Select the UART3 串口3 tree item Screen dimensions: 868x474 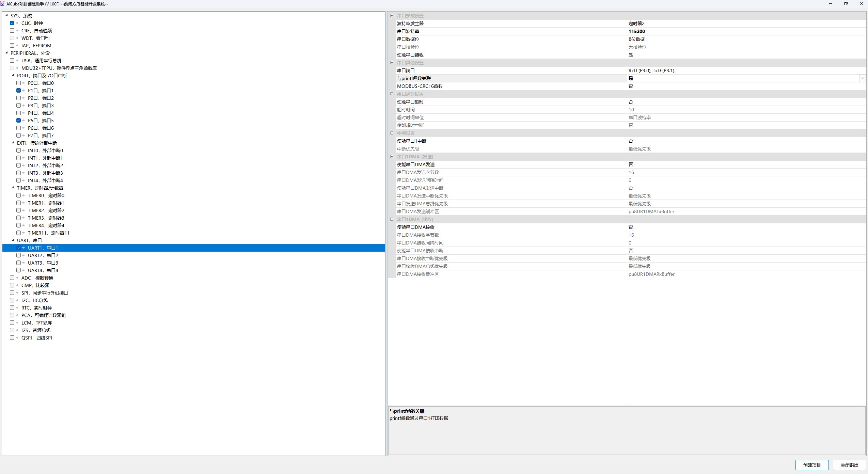coord(43,263)
